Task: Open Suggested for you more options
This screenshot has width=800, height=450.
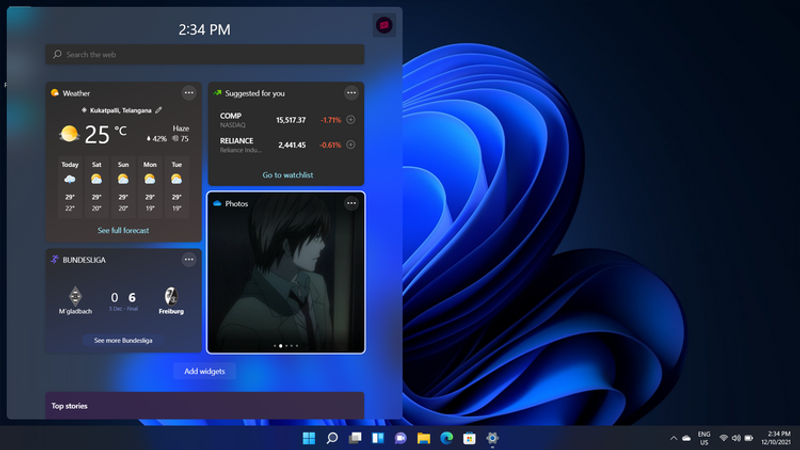Action: (351, 93)
